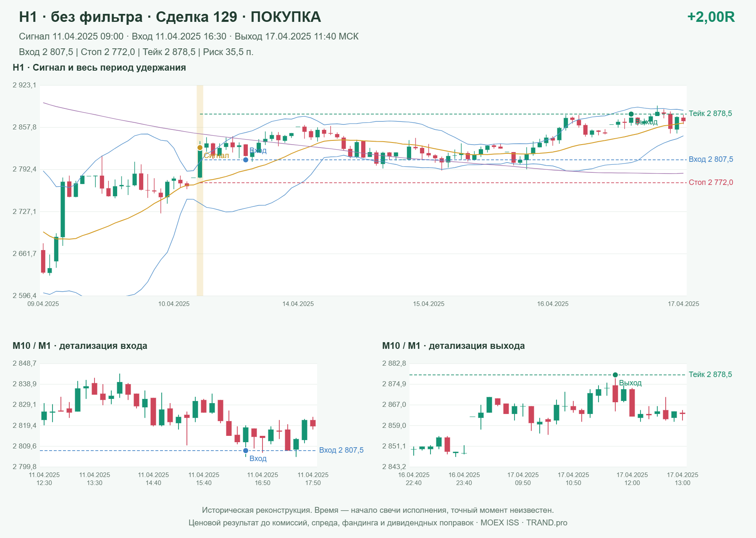Select the 2 799,8 price label in the entry chart
Image resolution: width=756 pixels, height=538 pixels.
click(x=24, y=467)
